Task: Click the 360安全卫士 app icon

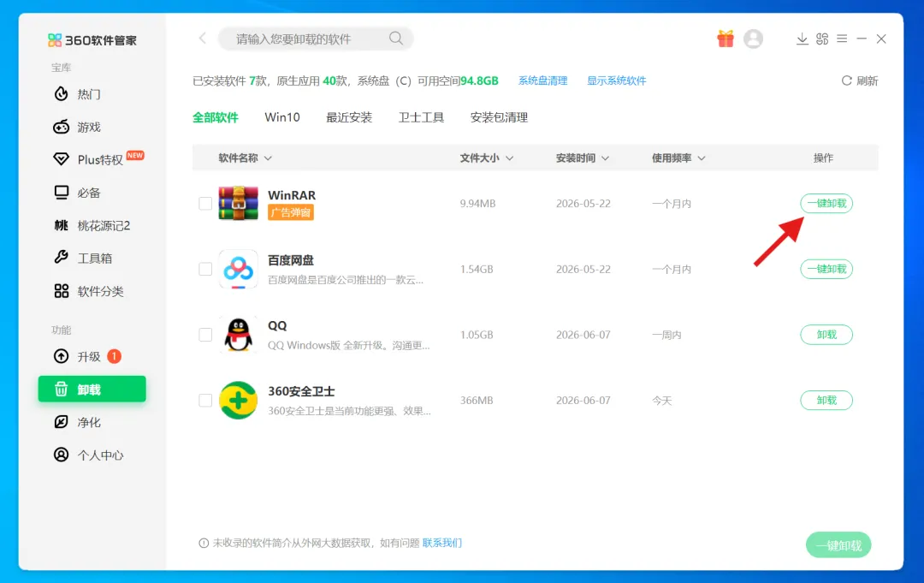Action: [238, 401]
